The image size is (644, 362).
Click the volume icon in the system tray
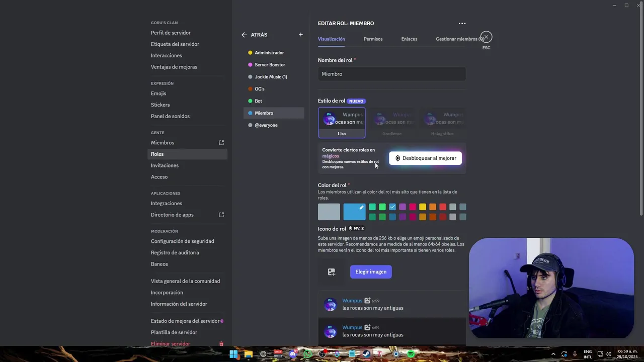[609, 354]
